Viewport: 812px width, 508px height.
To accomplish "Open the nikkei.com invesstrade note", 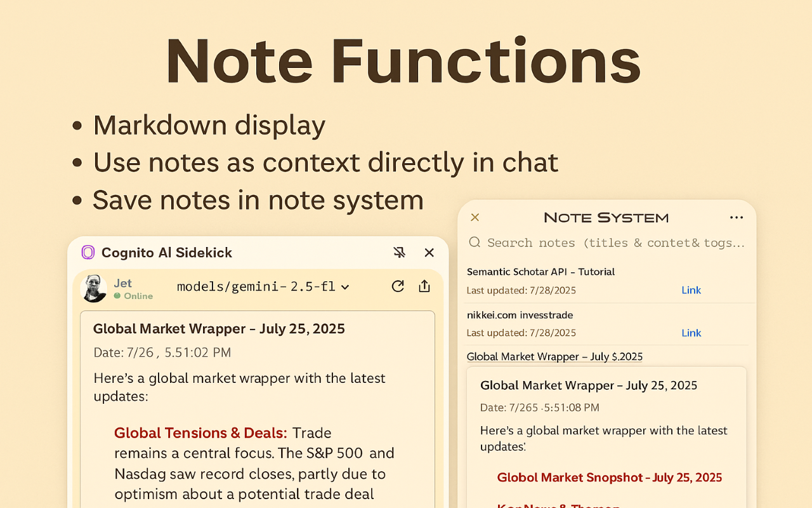I will click(x=520, y=315).
